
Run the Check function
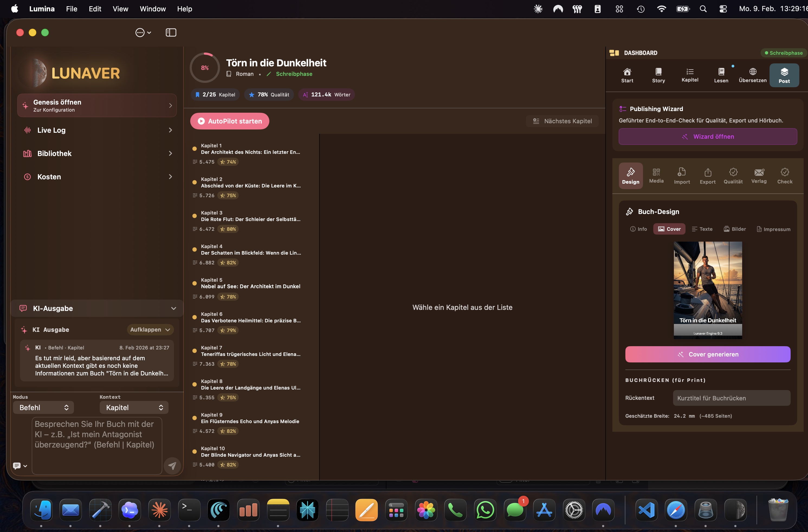[785, 176]
